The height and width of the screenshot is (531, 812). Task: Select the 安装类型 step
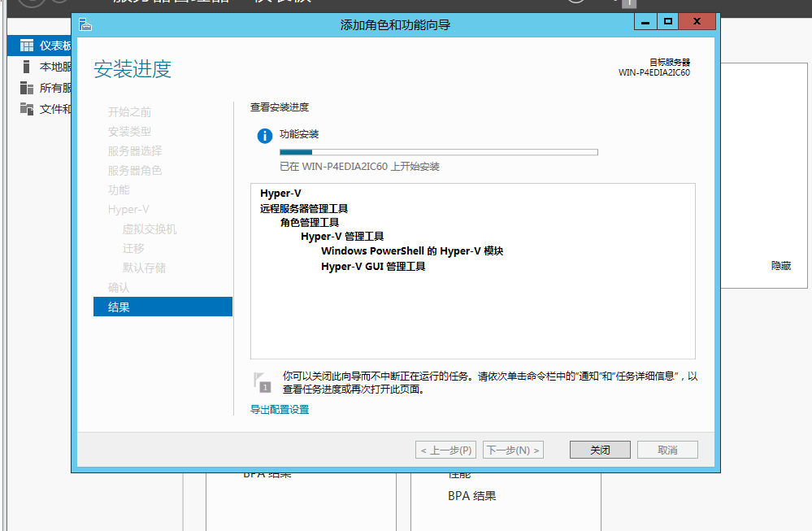pos(129,132)
